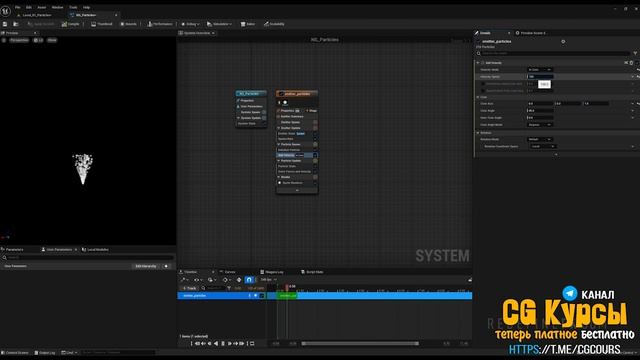This screenshot has width=640, height=360.
Task: Open the Rotation Coordinate Space dropdown
Action: pyautogui.click(x=542, y=146)
